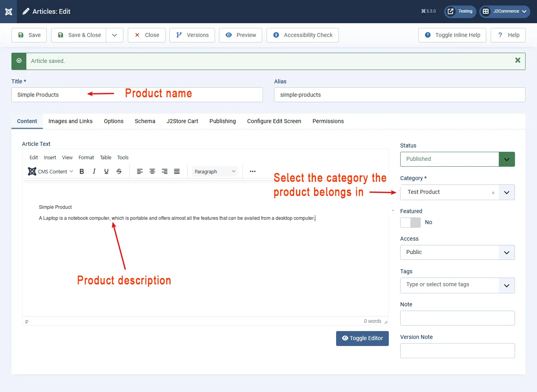Open the J2Store Cart tab
Viewport: 537px width, 392px height.
[182, 121]
